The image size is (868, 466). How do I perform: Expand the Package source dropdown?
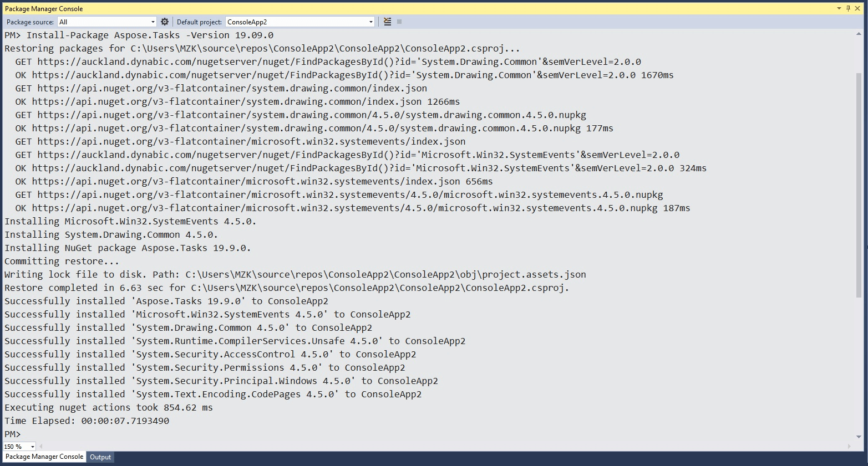(153, 22)
